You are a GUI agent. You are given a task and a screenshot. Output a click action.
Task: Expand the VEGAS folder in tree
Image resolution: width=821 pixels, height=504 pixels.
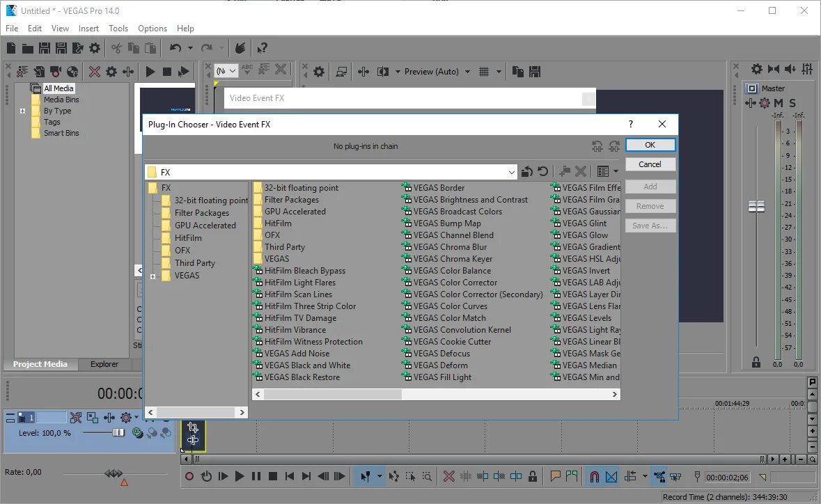[x=153, y=276]
